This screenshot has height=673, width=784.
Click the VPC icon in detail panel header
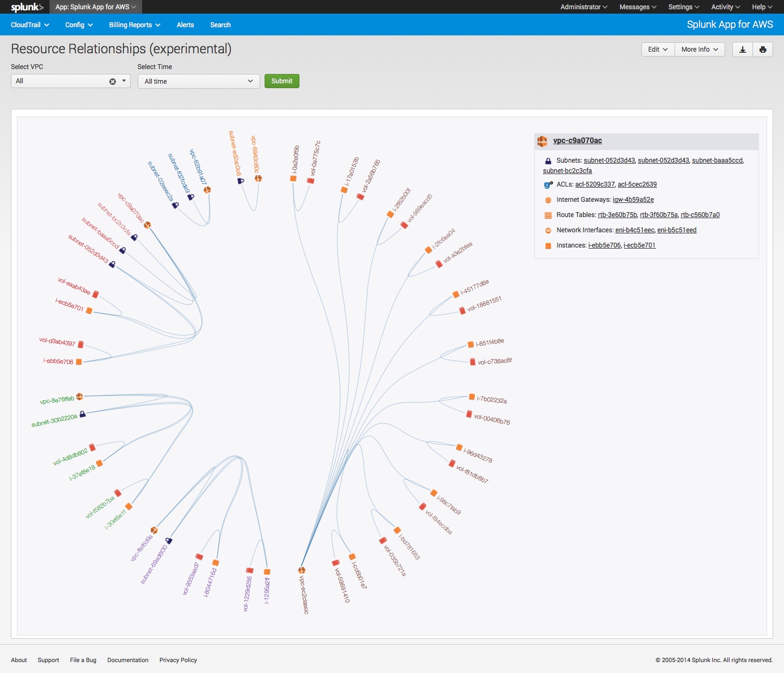[x=542, y=141]
